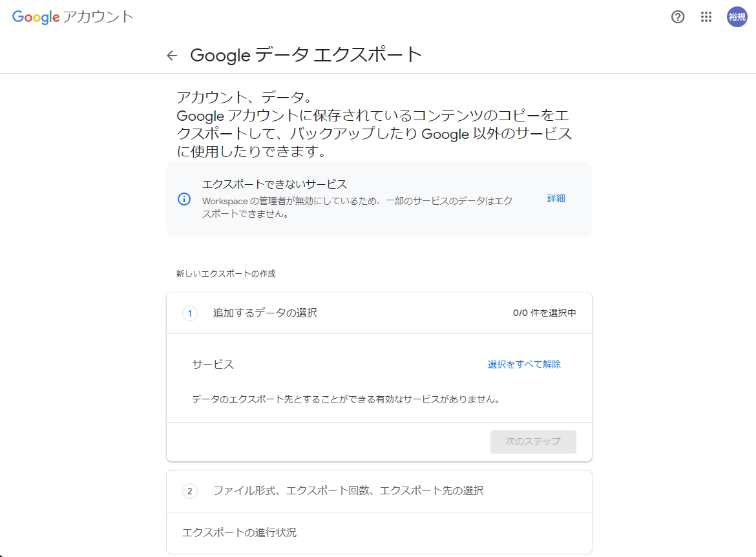Click the step 1 numbered circle
The height and width of the screenshot is (557, 756).
(189, 313)
